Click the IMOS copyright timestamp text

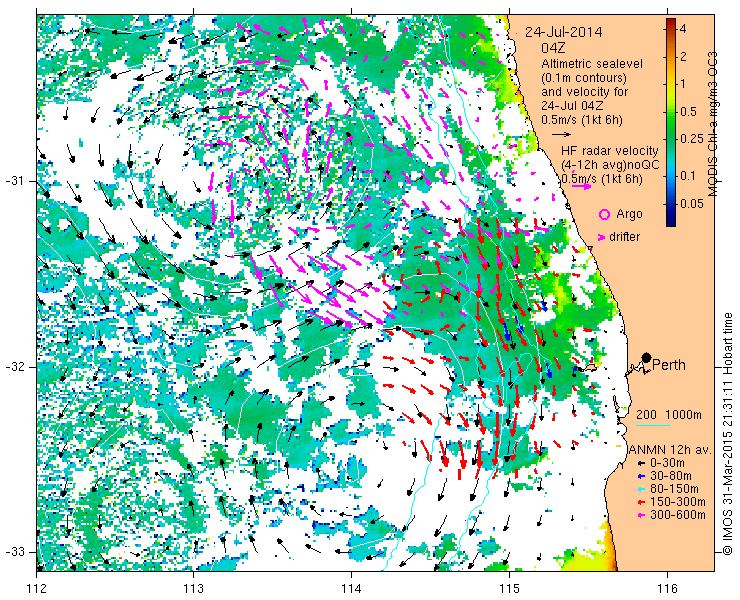[x=727, y=434]
